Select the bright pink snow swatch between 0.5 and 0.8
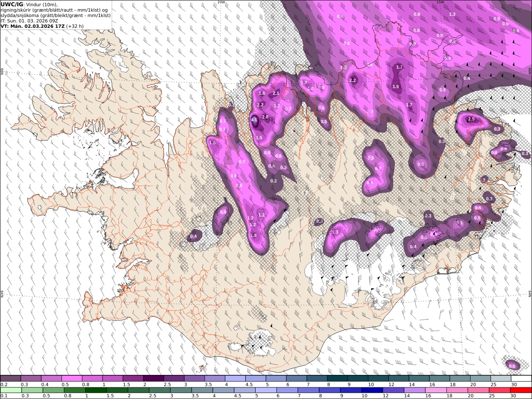Screen dimensions: 532x399 tap(71, 378)
